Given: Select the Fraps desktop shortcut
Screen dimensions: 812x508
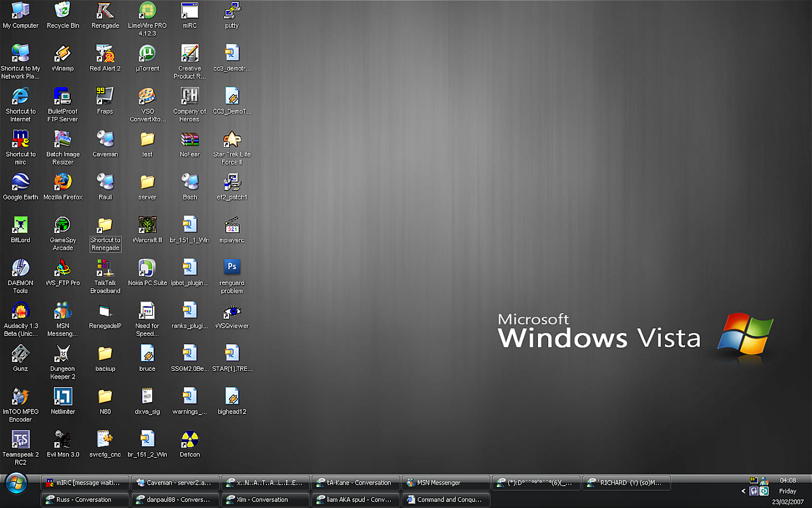Looking at the screenshot, I should pos(105,97).
